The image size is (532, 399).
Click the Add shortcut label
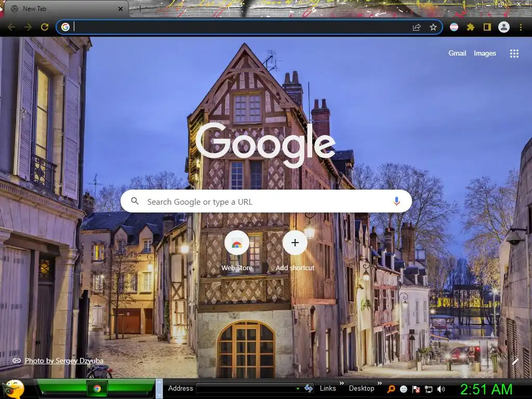click(x=295, y=268)
